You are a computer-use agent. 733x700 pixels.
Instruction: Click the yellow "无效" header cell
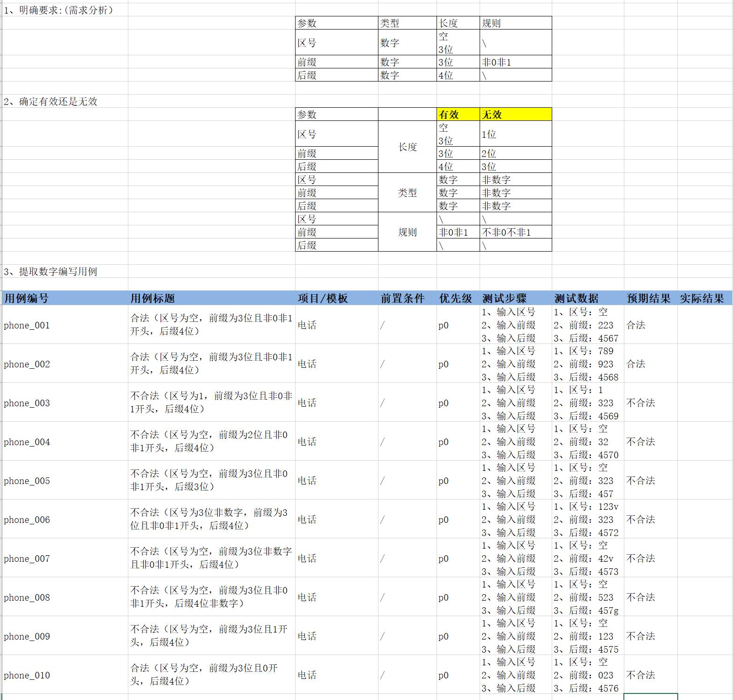click(516, 114)
